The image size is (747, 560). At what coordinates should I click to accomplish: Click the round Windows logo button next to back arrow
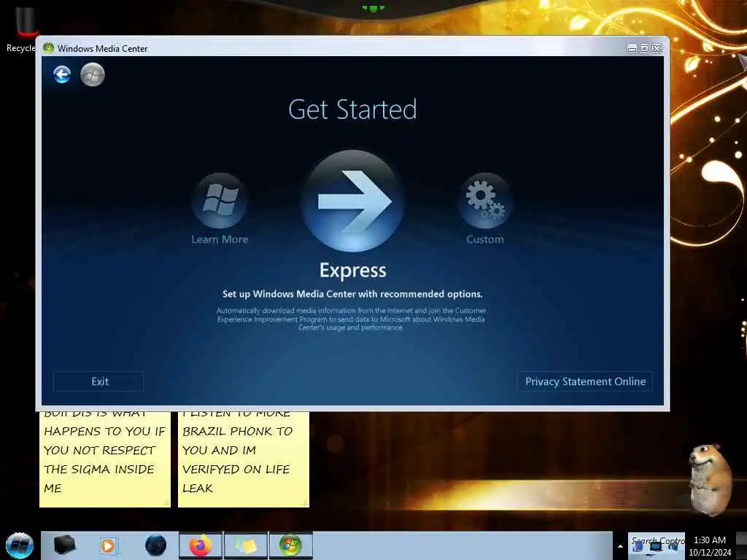point(93,74)
